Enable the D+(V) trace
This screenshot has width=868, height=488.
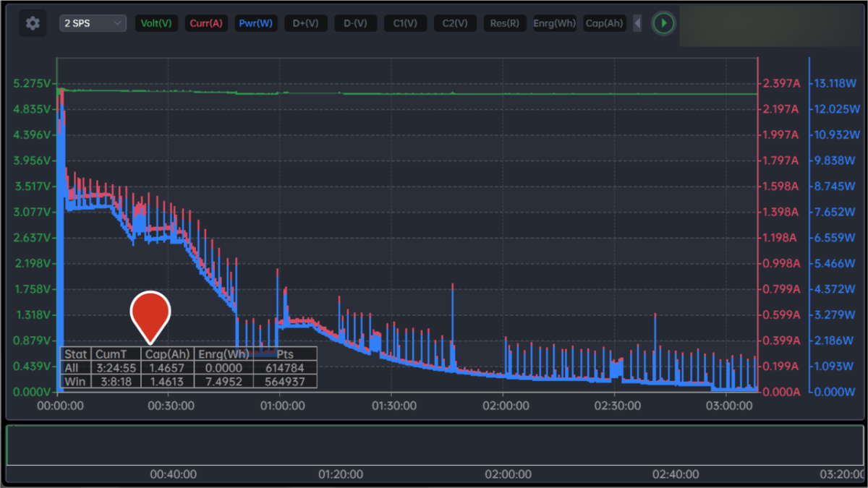point(305,23)
